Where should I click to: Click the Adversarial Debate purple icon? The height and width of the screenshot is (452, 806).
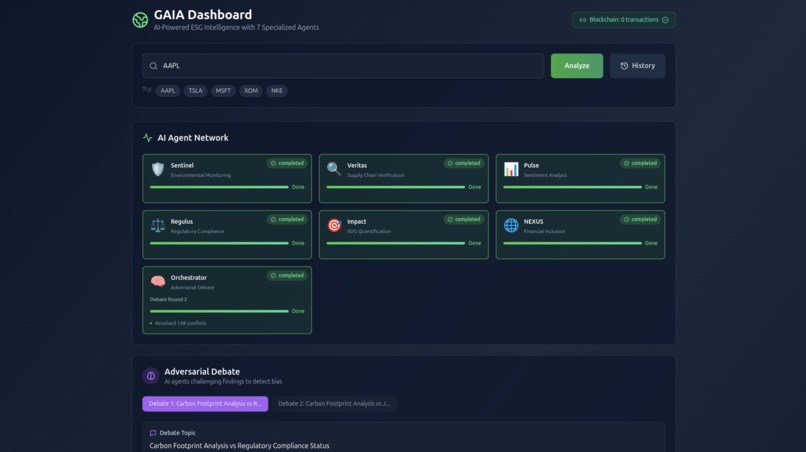tap(151, 376)
